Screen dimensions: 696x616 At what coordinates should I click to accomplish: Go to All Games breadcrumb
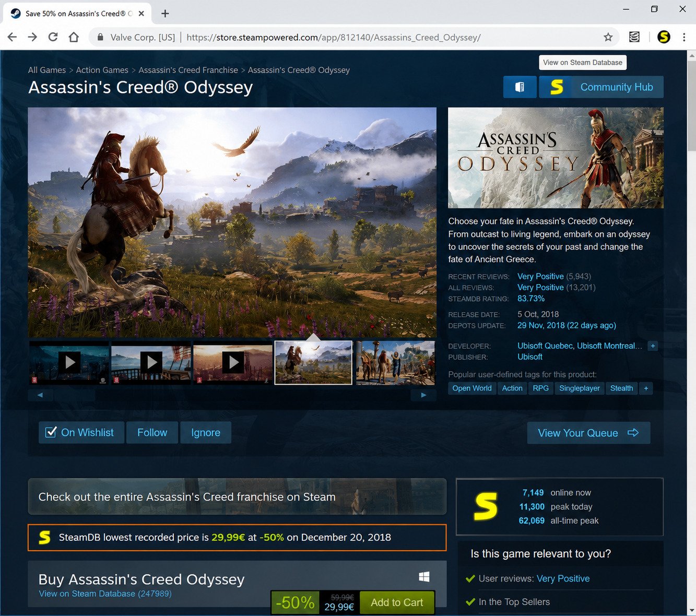(x=47, y=70)
